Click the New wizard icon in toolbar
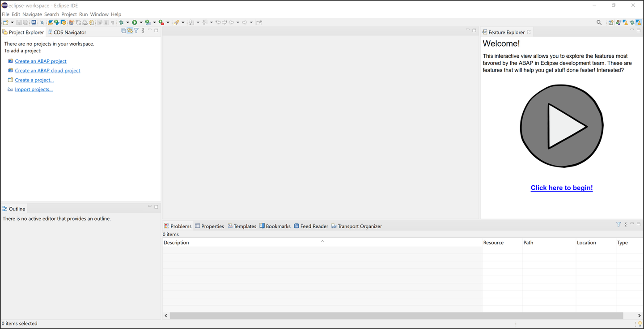Viewport: 644px width, 329px height. pyautogui.click(x=5, y=22)
